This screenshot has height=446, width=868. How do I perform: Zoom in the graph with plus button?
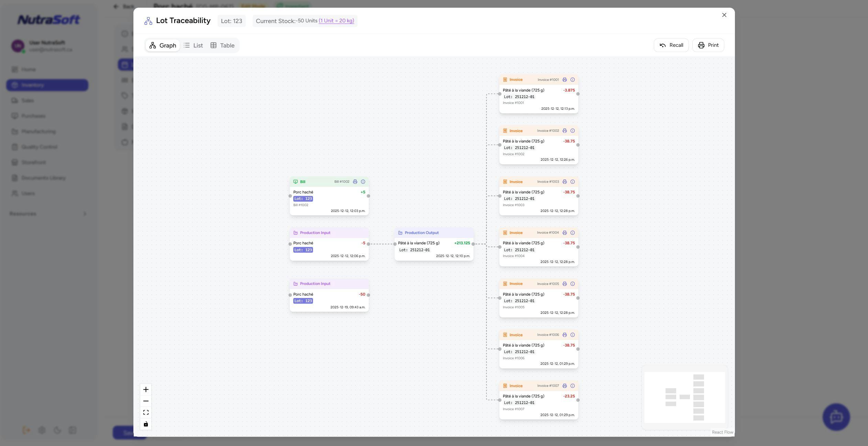(x=146, y=390)
